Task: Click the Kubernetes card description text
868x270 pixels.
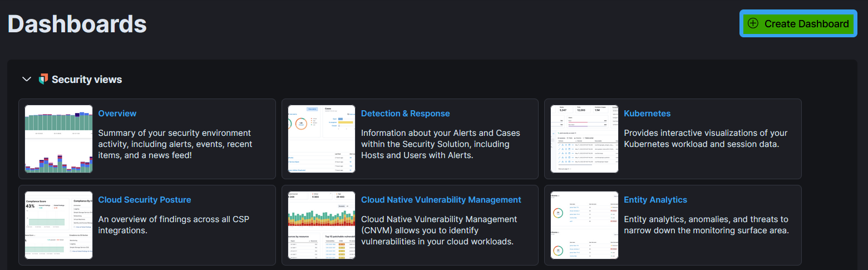Action: tap(705, 139)
